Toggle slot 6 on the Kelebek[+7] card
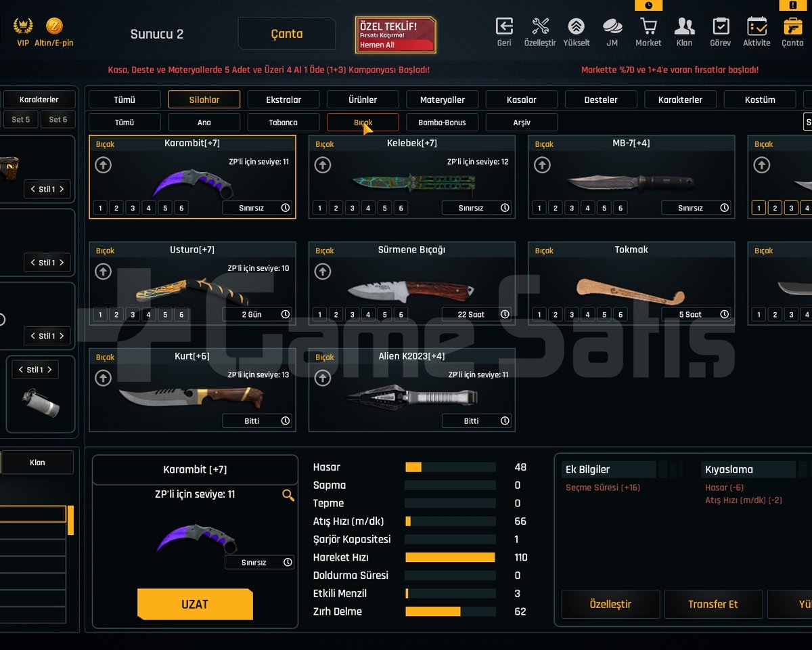This screenshot has width=812, height=650. point(401,208)
